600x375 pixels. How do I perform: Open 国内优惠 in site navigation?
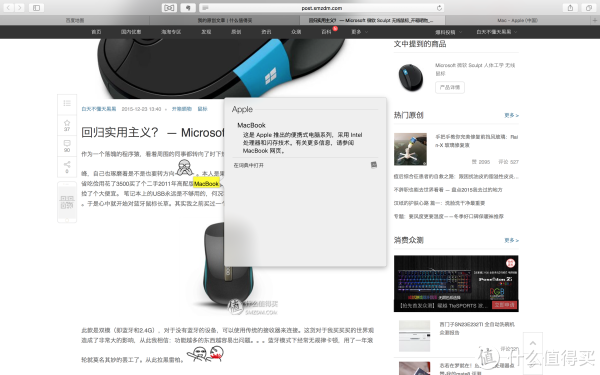click(131, 32)
